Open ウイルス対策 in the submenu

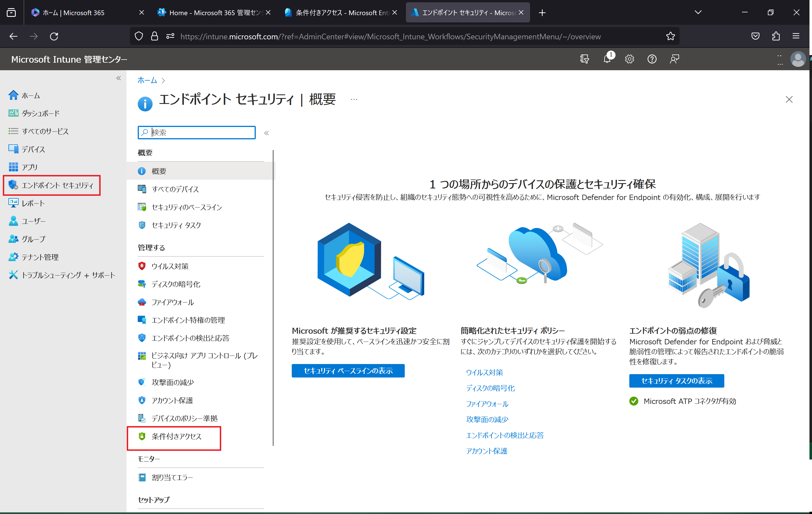[163, 266]
